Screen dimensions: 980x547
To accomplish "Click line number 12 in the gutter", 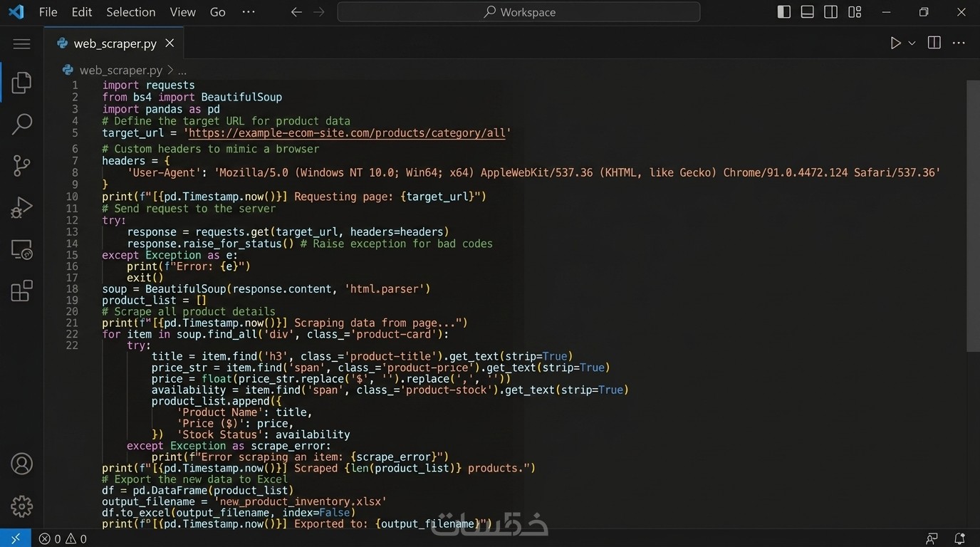I will [72, 220].
